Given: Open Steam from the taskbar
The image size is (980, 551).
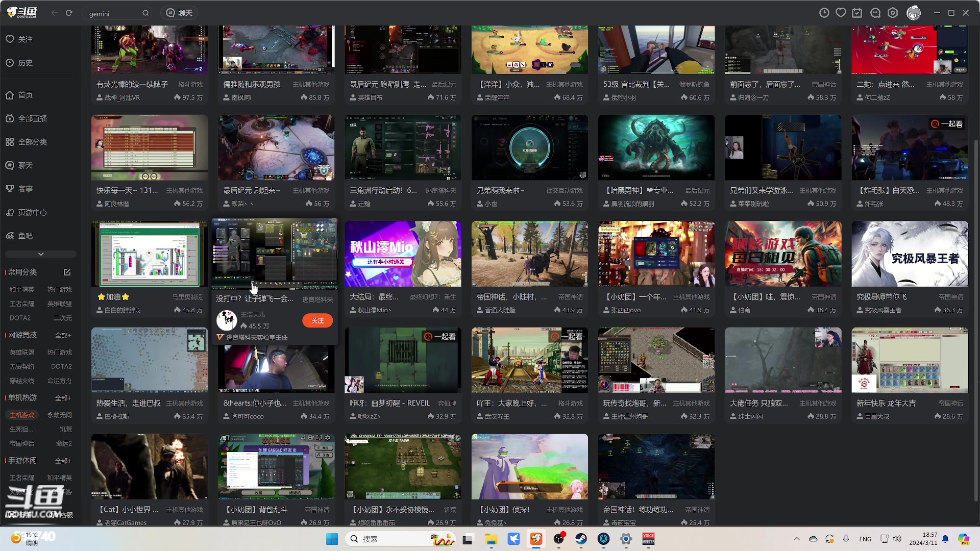Looking at the screenshot, I should [581, 539].
